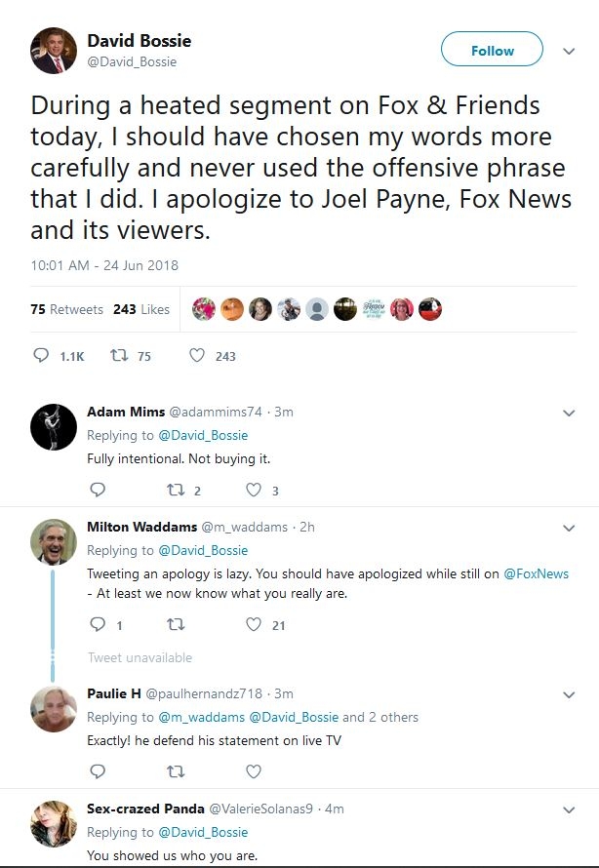Retweet Adam Mims' reply
The image size is (599, 868).
[176, 490]
